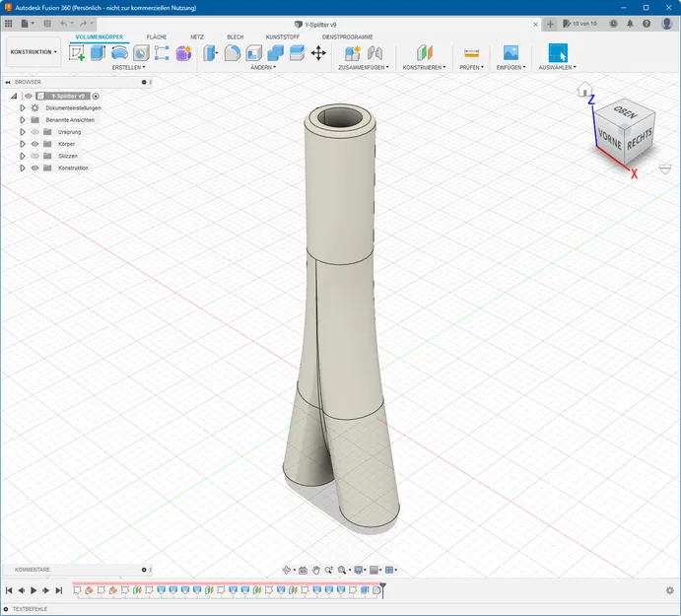
Task: Open the KONSTRUKTION workspace dropdown
Action: (x=34, y=52)
